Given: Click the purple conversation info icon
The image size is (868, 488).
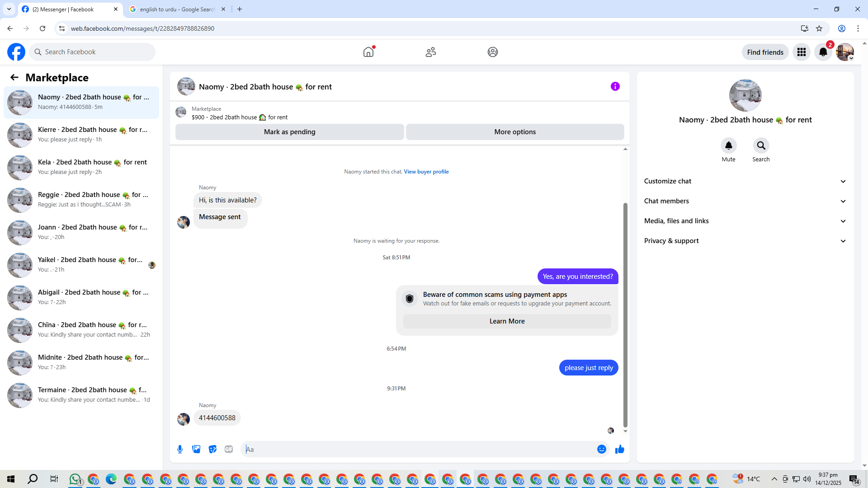Looking at the screenshot, I should click(615, 86).
